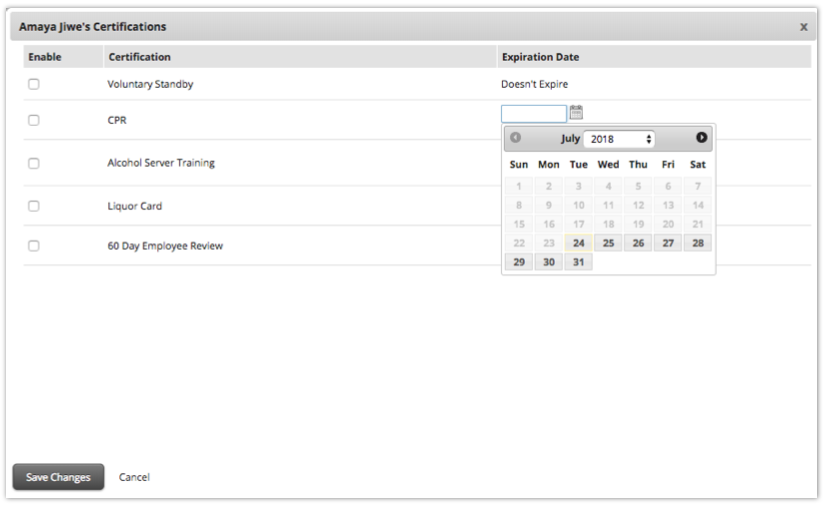
Task: Select July 27 on the calendar
Action: tap(668, 243)
